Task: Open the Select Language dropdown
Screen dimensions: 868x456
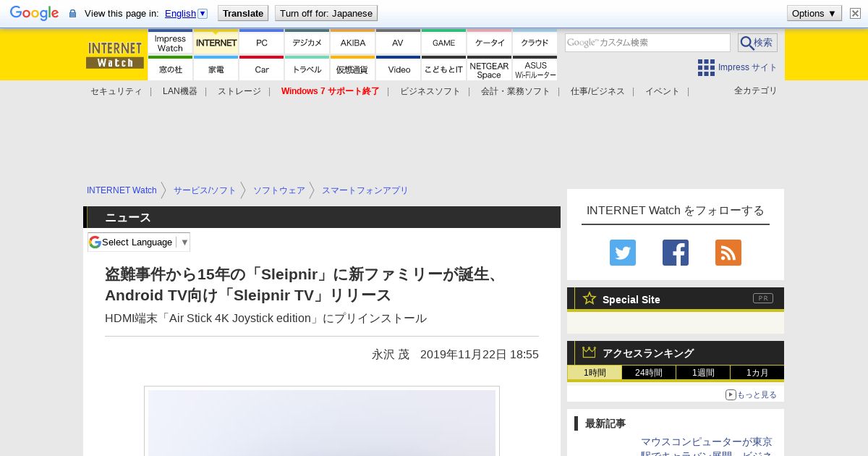Action: pyautogui.click(x=139, y=242)
